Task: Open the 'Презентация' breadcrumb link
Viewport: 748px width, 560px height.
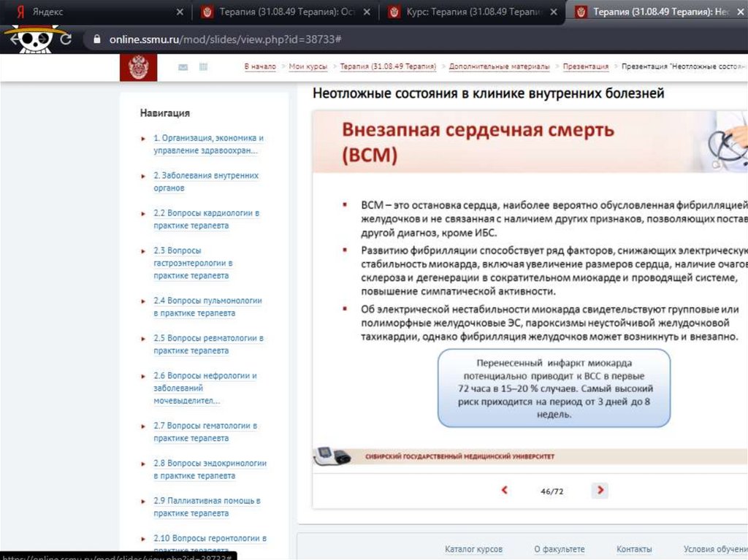Action: pyautogui.click(x=585, y=66)
